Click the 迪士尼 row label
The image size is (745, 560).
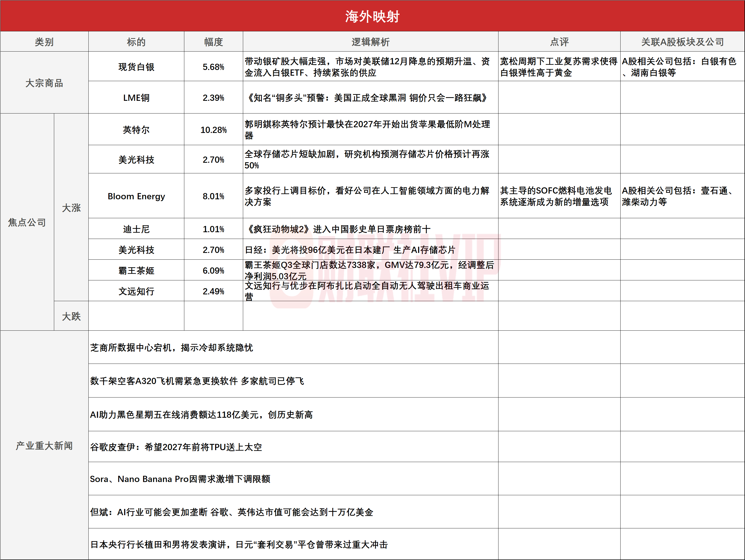[x=136, y=229]
